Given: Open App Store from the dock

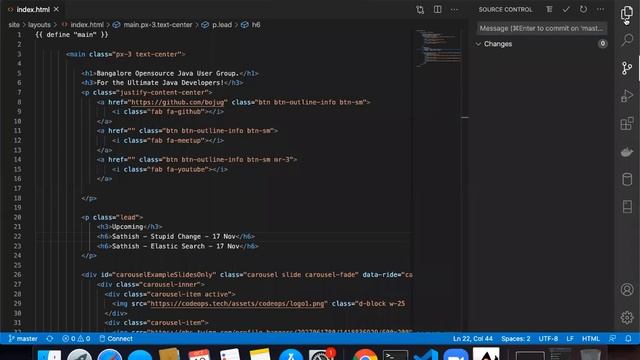Looking at the screenshot, I should point(291,355).
